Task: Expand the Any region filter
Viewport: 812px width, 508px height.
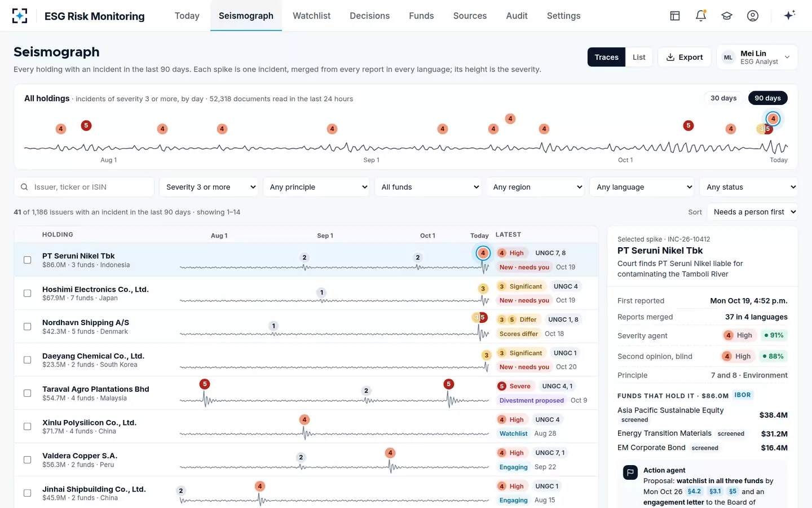Action: [x=536, y=187]
